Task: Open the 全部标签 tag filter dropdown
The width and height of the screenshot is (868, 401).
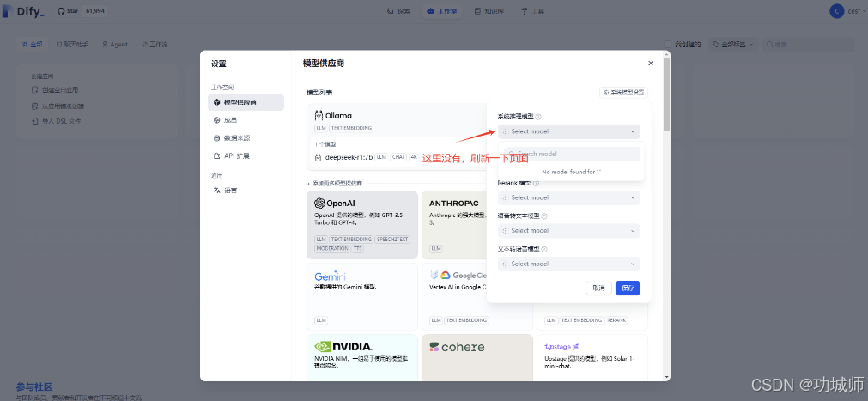Action: coord(733,45)
